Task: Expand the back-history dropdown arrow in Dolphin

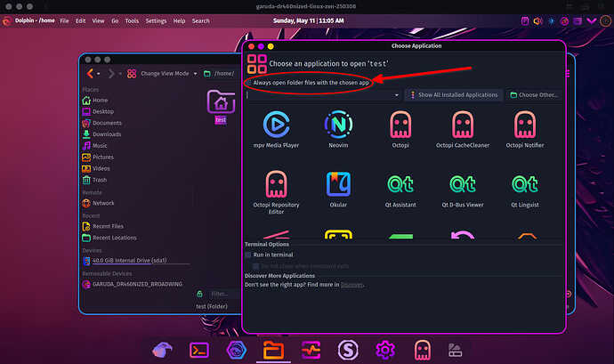Action: (98, 74)
